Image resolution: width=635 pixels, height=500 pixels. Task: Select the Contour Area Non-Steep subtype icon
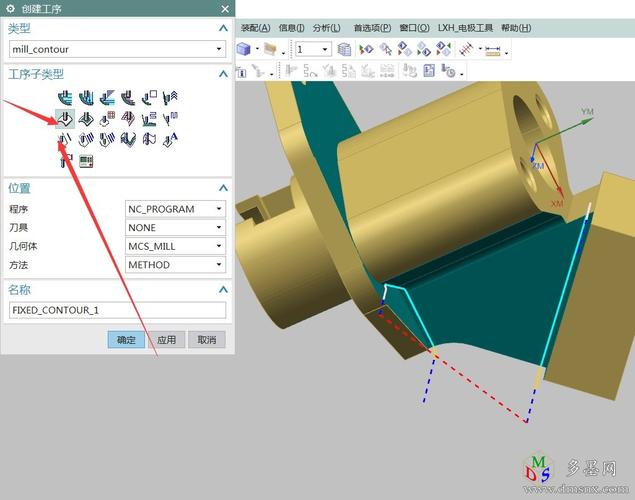[149, 119]
